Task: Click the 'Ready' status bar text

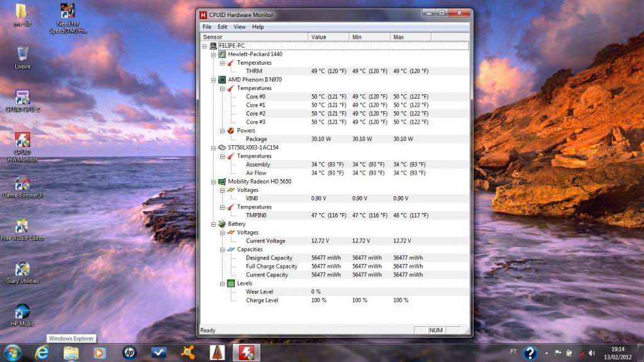Action: click(208, 331)
